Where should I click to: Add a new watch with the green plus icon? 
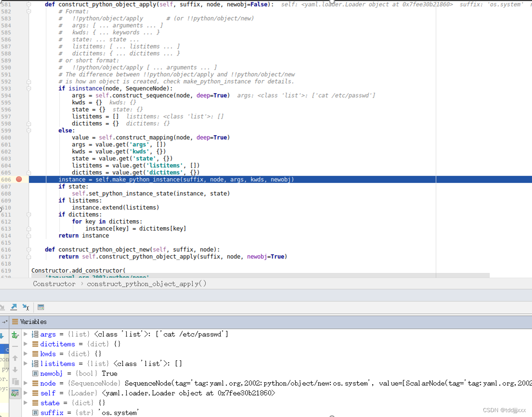15,335
